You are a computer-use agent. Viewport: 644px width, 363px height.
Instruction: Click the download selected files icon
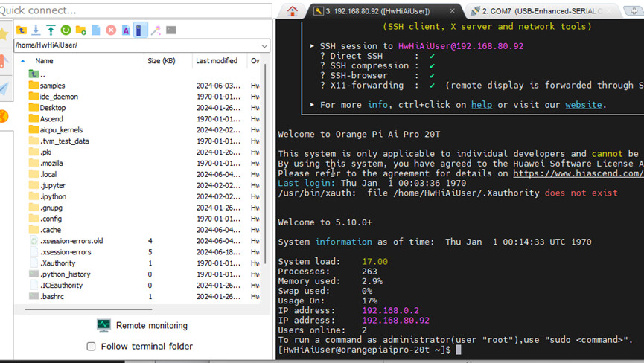tap(36, 30)
